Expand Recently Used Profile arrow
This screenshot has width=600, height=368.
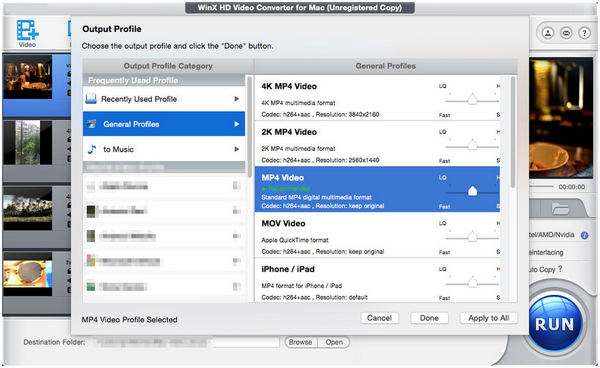(237, 99)
